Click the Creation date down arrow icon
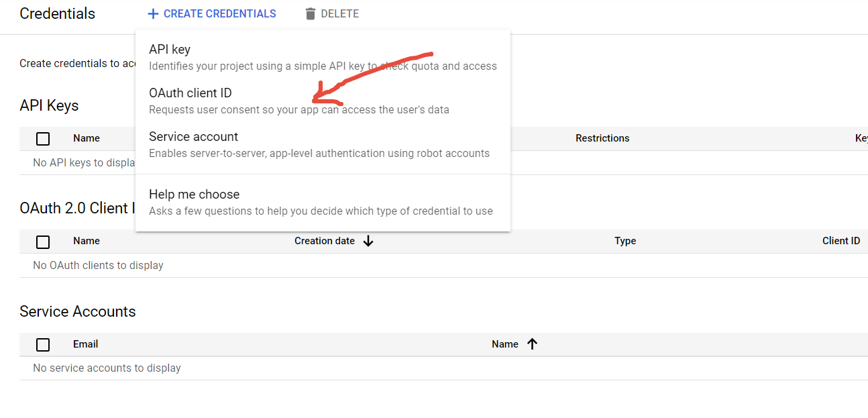This screenshot has height=418, width=868. pyautogui.click(x=368, y=241)
